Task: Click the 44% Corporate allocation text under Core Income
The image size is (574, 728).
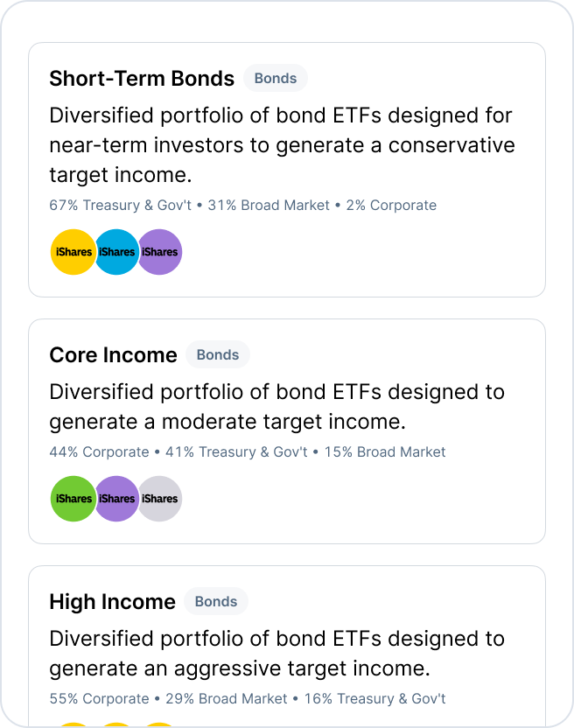Action: [x=94, y=451]
